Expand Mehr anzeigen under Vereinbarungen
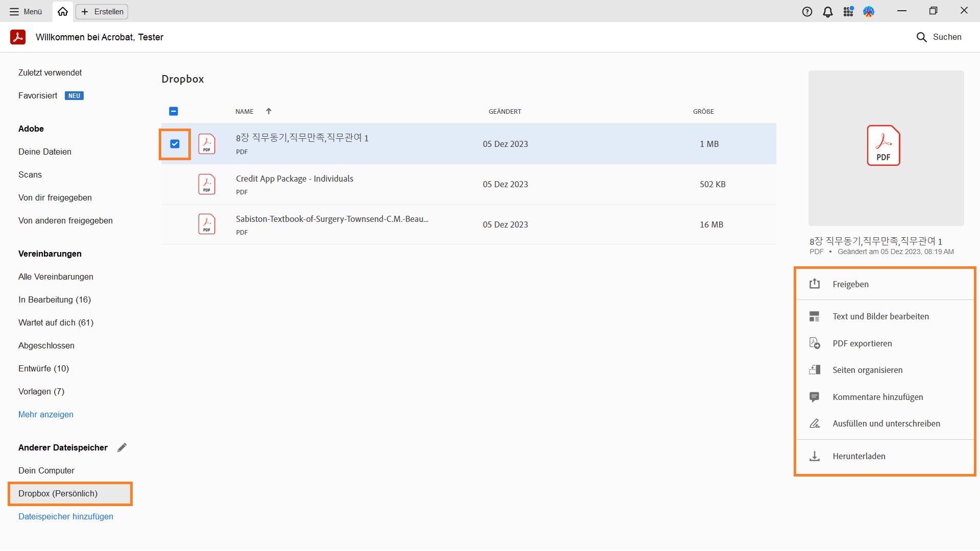Screen dimensions: 980x551 46,414
